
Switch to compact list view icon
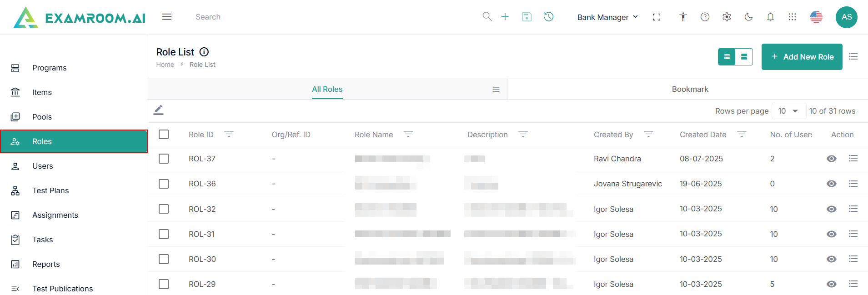[x=727, y=57]
